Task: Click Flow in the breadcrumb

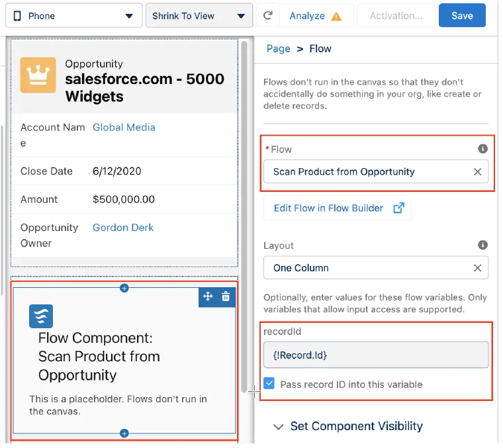Action: [x=322, y=49]
